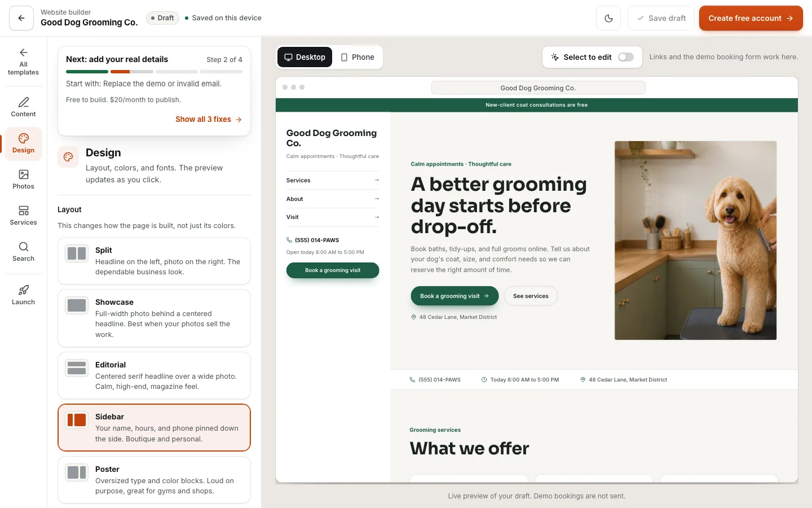This screenshot has width=812, height=508.
Task: Click Create free account button
Action: (751, 18)
